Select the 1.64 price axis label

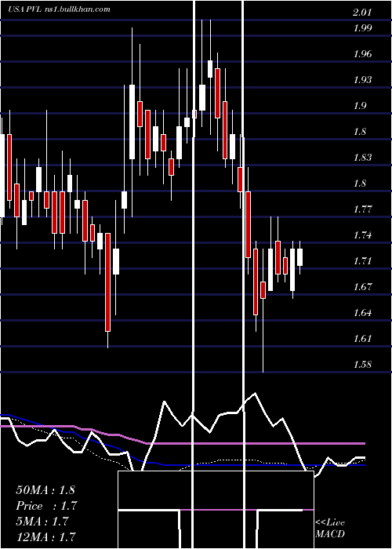click(x=362, y=313)
